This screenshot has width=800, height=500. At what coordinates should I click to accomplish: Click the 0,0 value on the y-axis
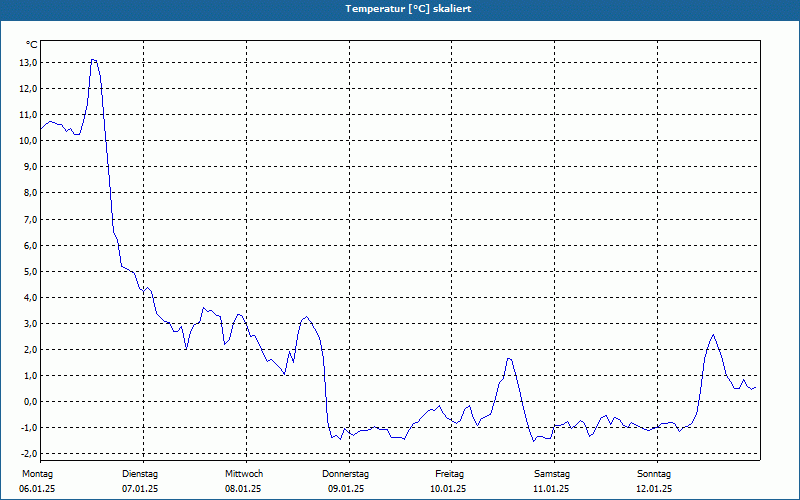click(30, 401)
